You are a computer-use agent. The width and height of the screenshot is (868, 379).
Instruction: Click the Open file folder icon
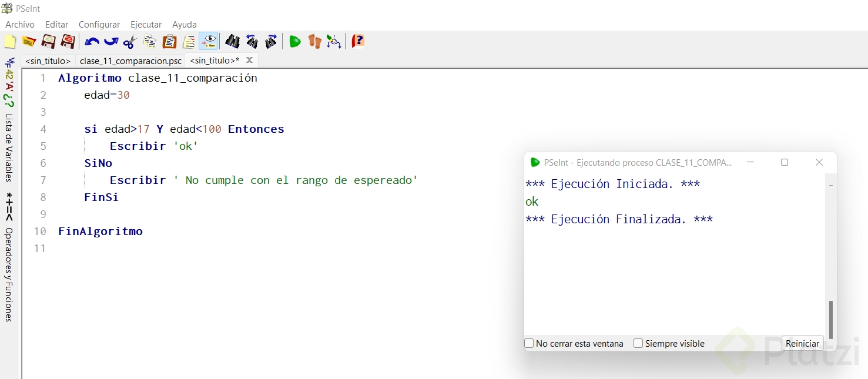tap(29, 42)
